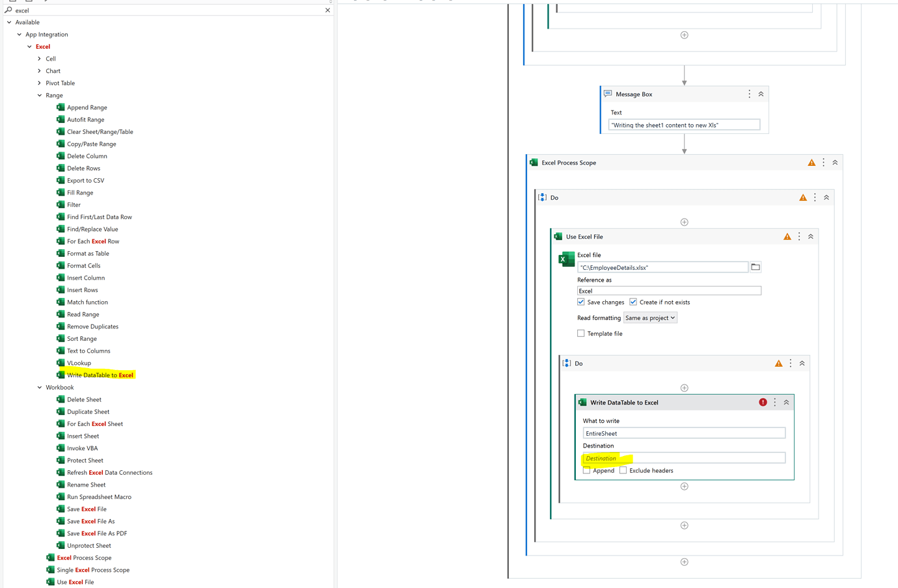
Task: Open the Read formatting Same as project dropdown
Action: click(650, 317)
